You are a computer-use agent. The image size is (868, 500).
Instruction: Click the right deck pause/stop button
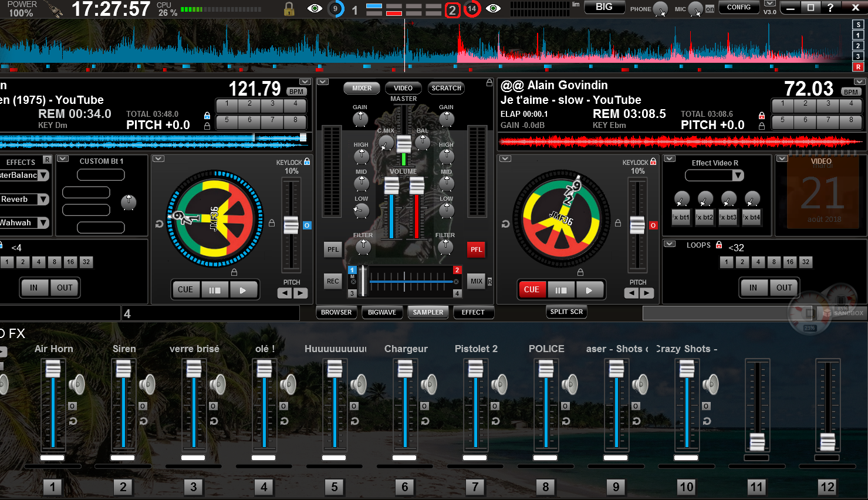point(561,289)
